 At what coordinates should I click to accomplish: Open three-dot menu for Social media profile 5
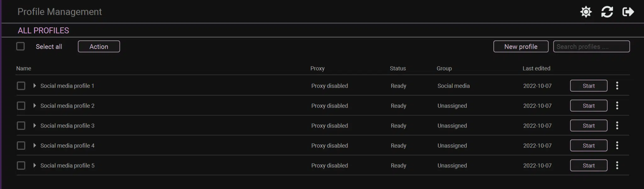(x=617, y=165)
